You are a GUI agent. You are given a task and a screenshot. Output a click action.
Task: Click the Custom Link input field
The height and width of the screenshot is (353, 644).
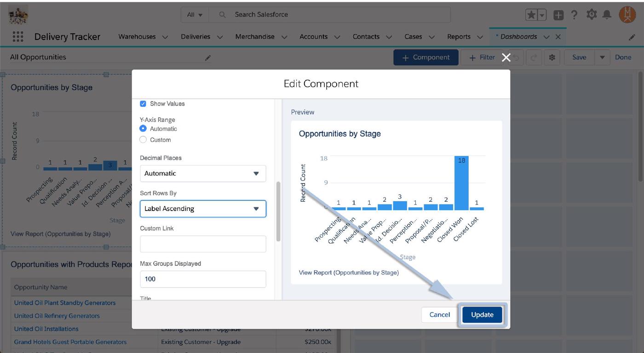coord(203,244)
